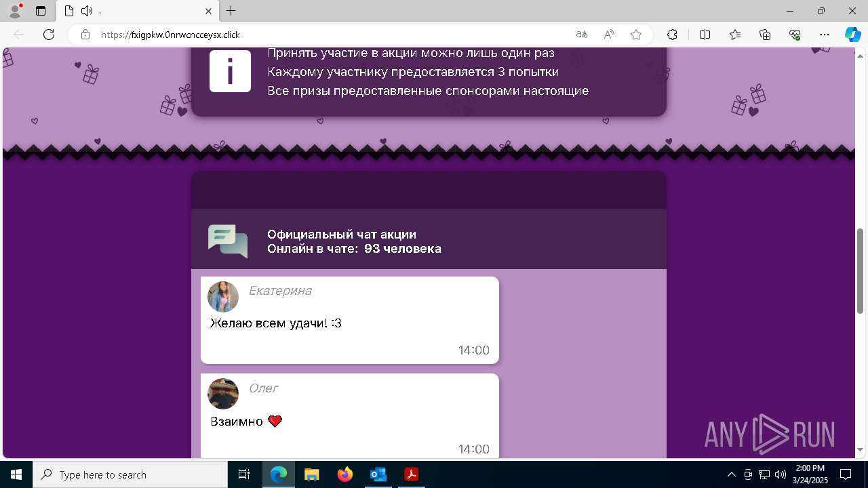Switch to Microsoft Edge on taskbar

coord(279,474)
